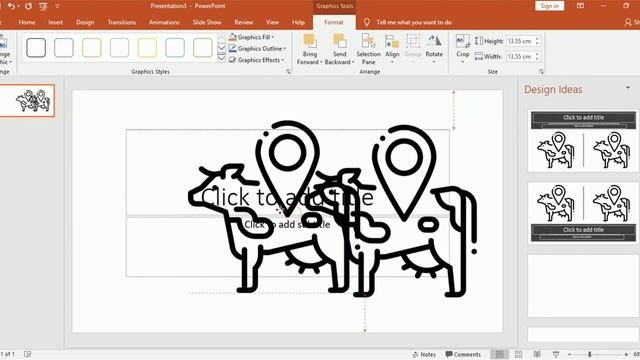Screen dimensions: 640x360
Task: Start slideshow from beginning icon in title bar
Action: tap(43, 6)
